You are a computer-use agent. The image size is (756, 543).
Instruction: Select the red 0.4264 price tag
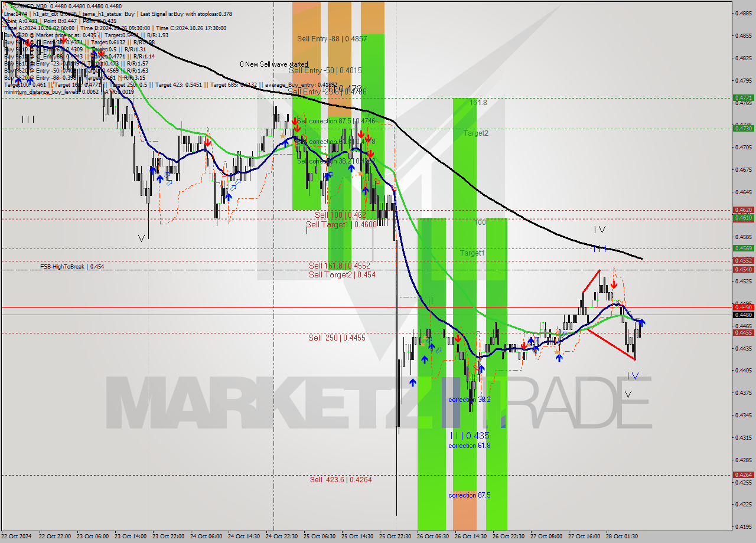[x=742, y=475]
